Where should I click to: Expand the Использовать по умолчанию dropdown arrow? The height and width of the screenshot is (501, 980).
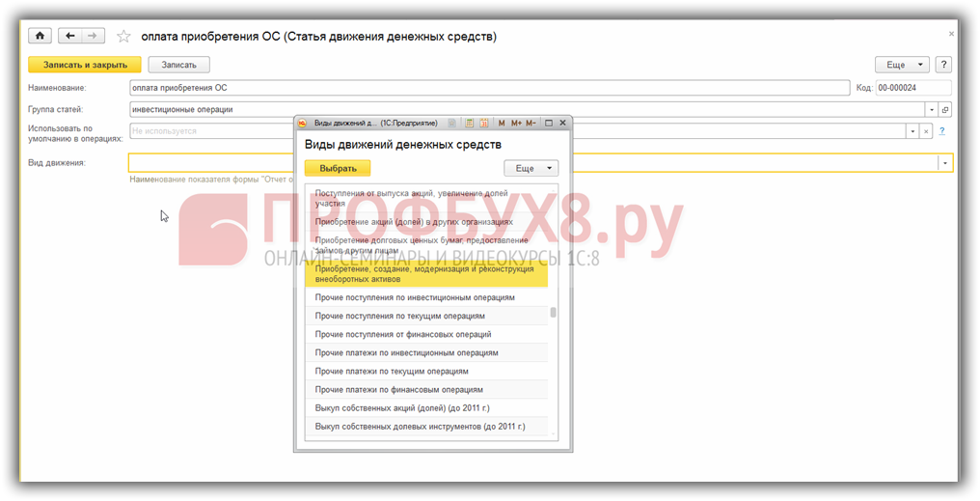pos(913,131)
